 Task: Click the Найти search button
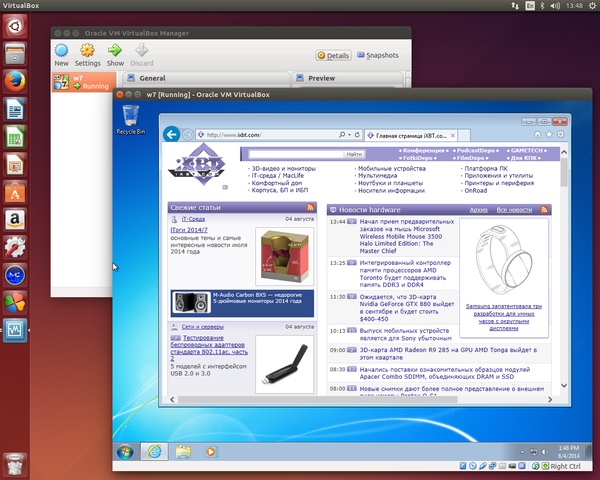353,155
